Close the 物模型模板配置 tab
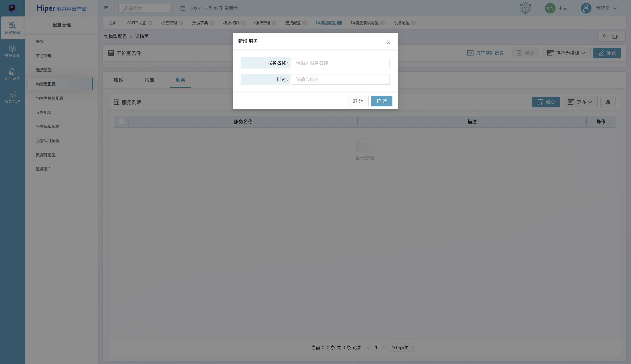The image size is (631, 364). tap(383, 23)
